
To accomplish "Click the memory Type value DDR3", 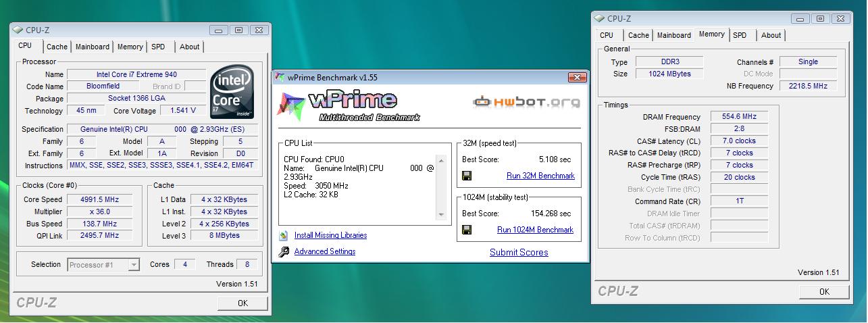I will pos(670,61).
